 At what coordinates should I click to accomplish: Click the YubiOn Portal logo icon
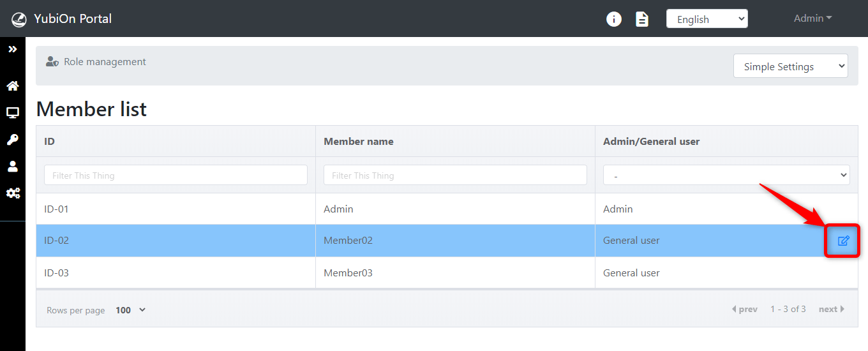(x=19, y=19)
